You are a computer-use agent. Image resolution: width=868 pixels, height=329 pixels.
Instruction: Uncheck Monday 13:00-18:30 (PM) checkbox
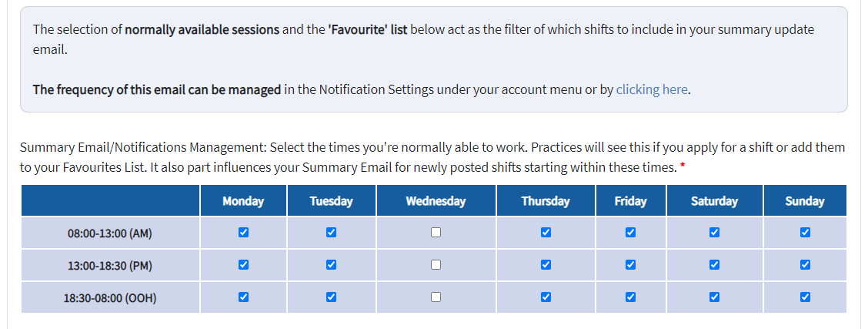(x=243, y=265)
